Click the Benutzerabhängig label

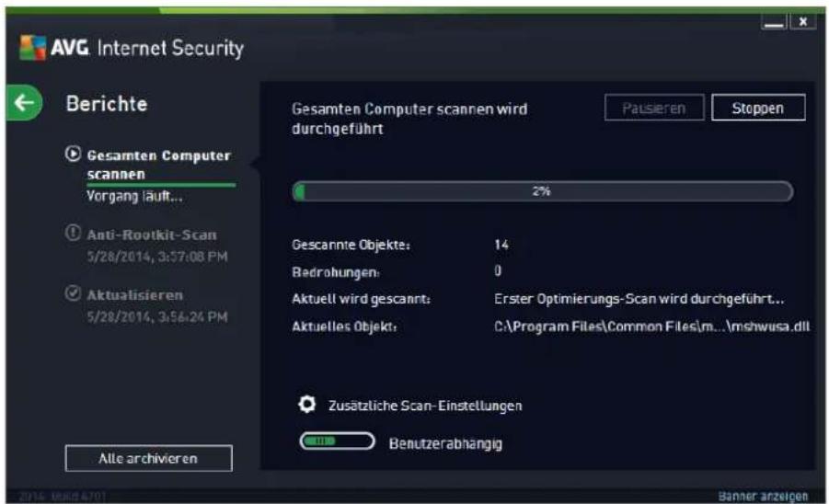(445, 444)
